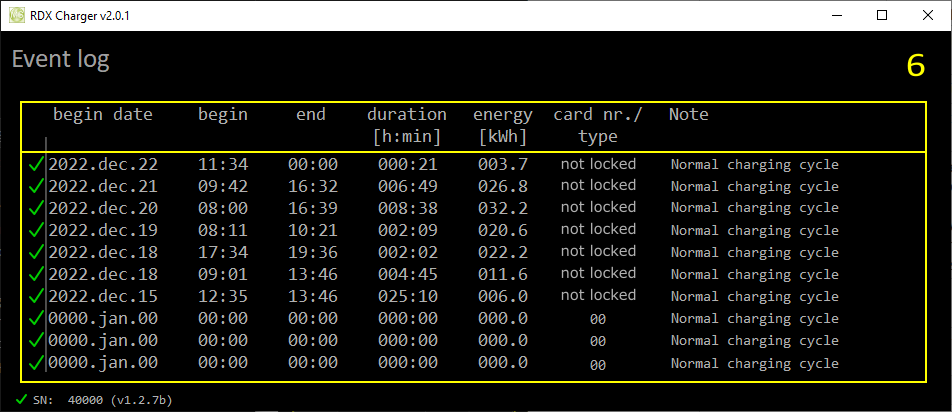952x412 pixels.
Task: Select the 032.2 energy value
Action: pyautogui.click(x=502, y=208)
